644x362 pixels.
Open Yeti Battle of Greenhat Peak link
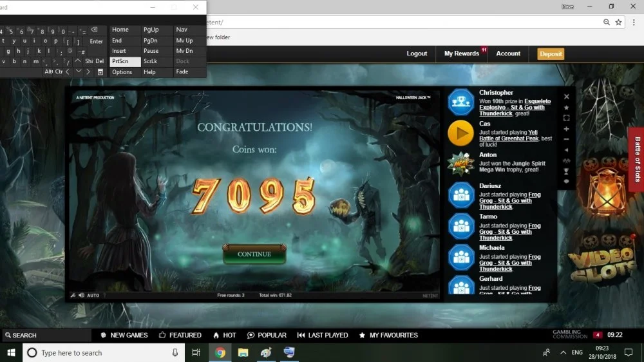tap(509, 136)
